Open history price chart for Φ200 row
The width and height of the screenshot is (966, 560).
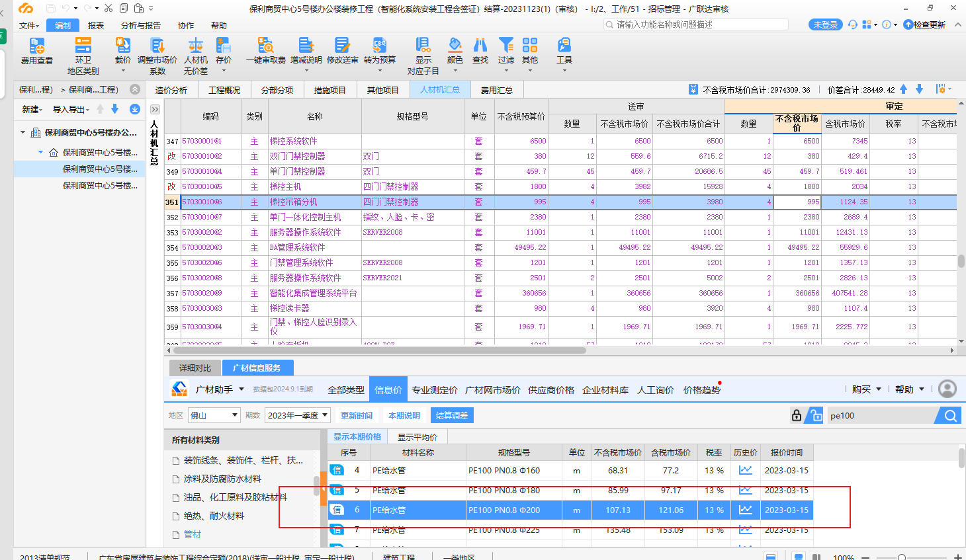[x=746, y=510]
